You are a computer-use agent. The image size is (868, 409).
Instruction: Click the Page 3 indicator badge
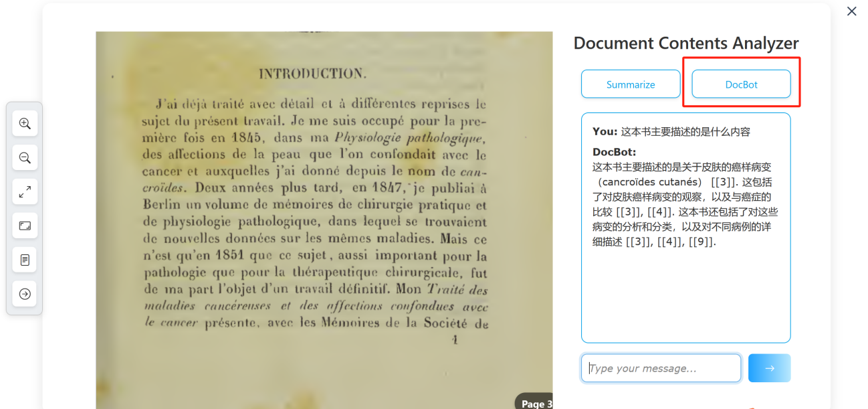[534, 402]
